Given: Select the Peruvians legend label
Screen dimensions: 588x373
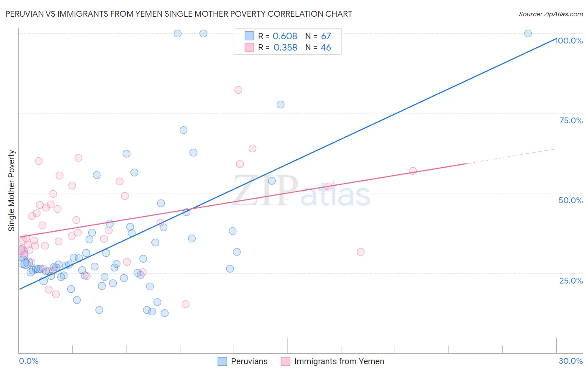Looking at the screenshot, I should point(249,361).
